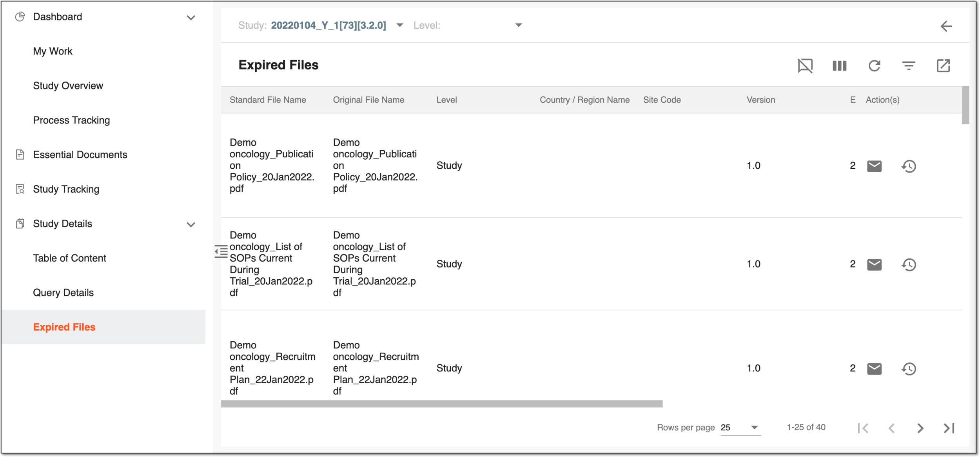Go to previous page of results
The width and height of the screenshot is (980, 457).
pyautogui.click(x=891, y=428)
